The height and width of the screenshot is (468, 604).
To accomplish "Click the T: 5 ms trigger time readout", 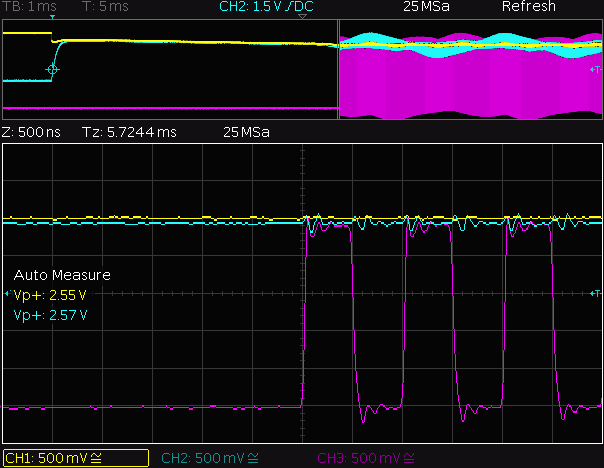I will point(105,6).
